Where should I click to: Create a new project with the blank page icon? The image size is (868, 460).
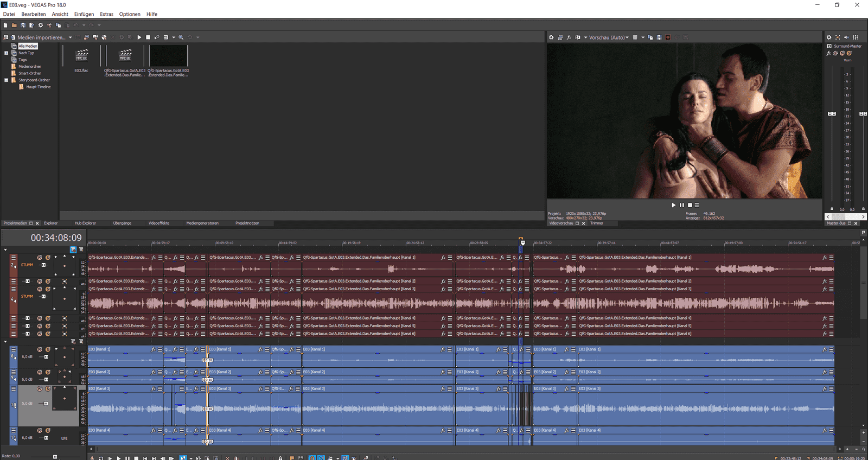click(x=5, y=25)
